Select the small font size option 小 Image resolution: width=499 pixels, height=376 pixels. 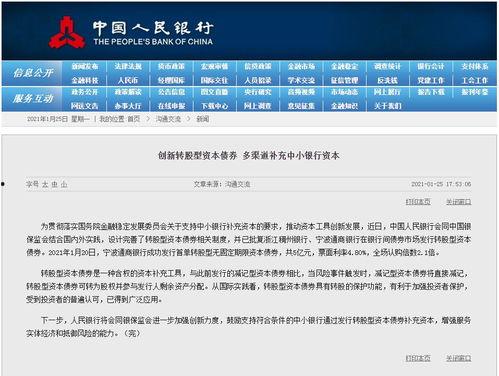(x=64, y=184)
